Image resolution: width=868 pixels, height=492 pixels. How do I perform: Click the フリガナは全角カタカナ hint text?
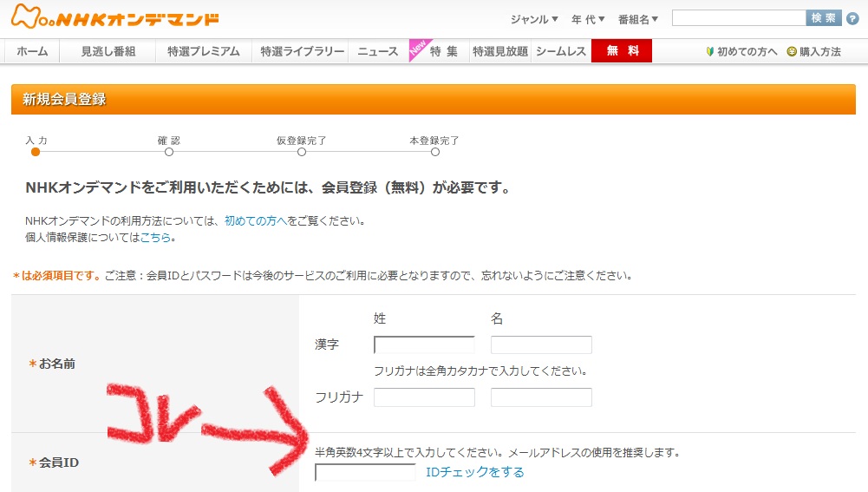point(481,371)
